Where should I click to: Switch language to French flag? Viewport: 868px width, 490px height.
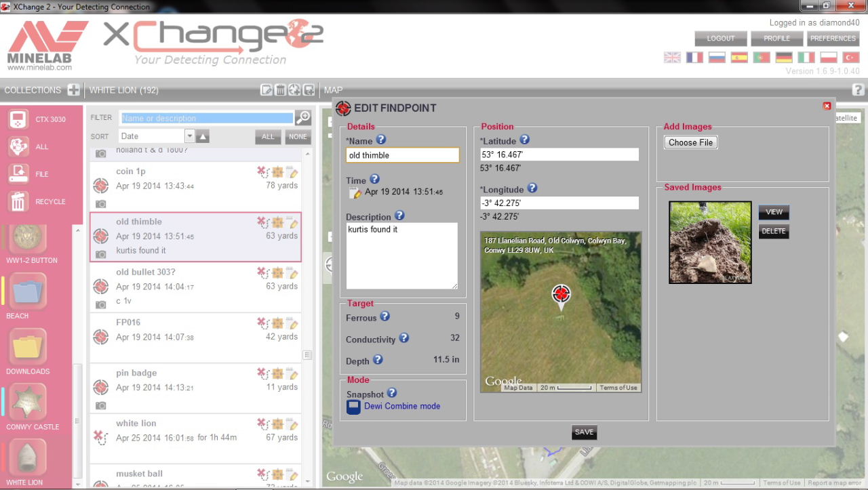694,58
